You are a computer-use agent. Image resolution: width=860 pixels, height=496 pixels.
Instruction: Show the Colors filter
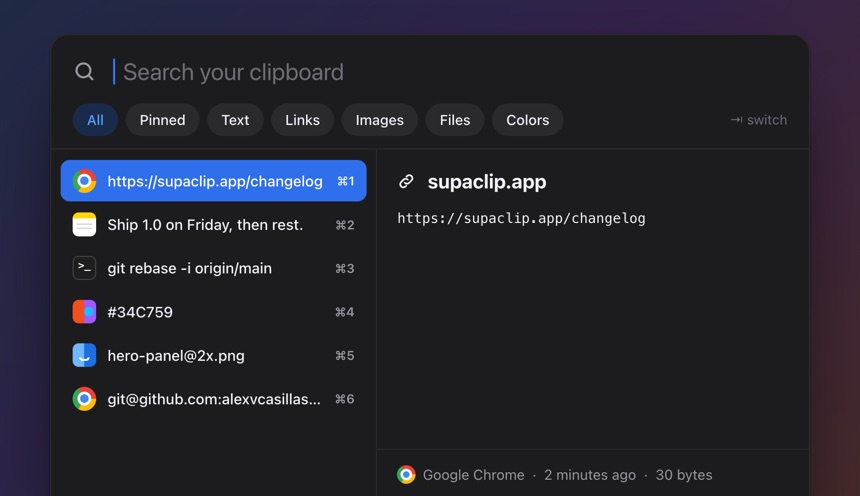[x=528, y=120]
